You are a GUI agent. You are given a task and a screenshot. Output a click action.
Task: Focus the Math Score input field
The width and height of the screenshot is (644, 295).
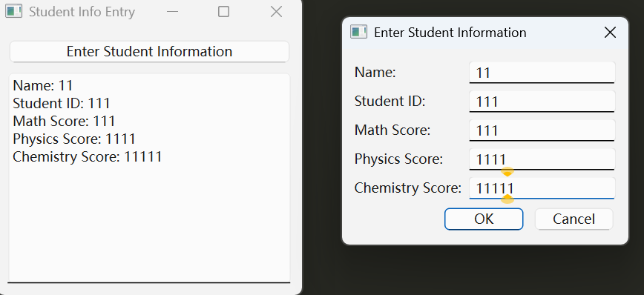(542, 130)
